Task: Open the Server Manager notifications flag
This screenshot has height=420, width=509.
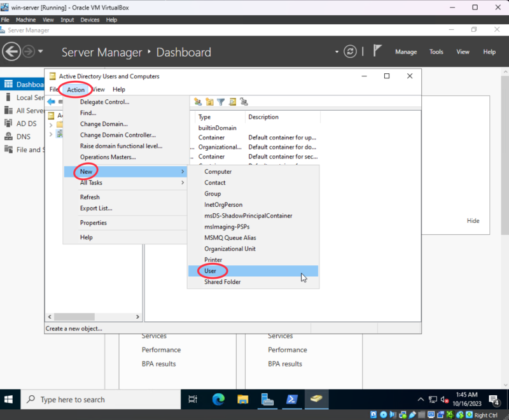Action: [377, 52]
